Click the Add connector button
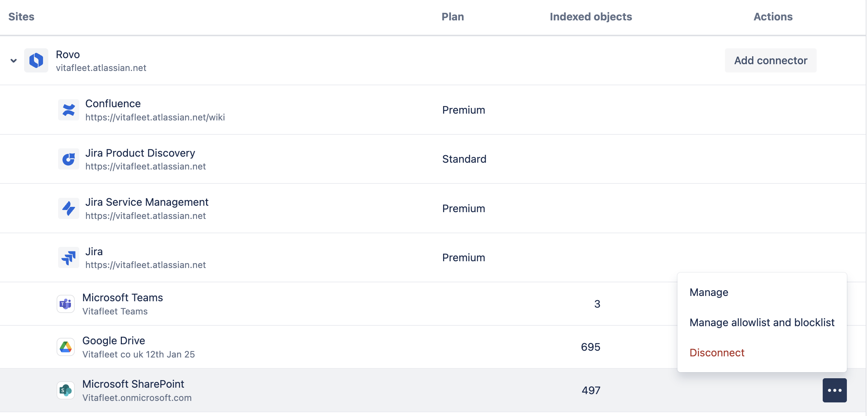Screen dimensions: 868x416 point(770,60)
